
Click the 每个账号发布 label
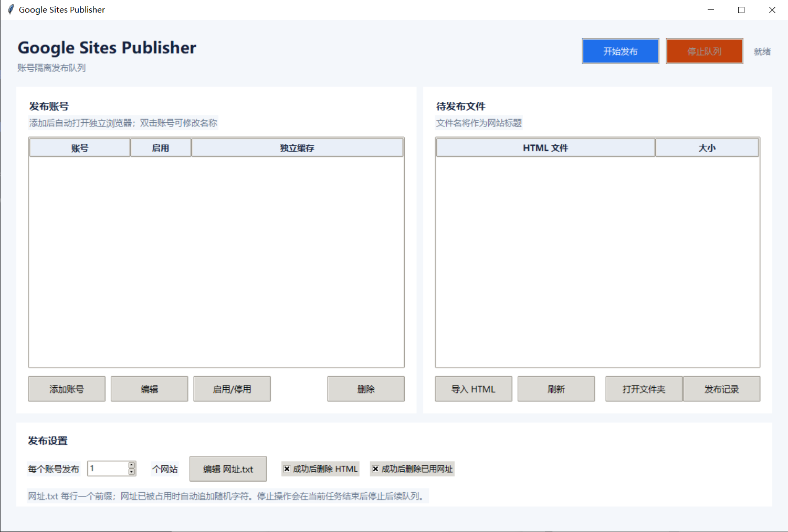[54, 469]
